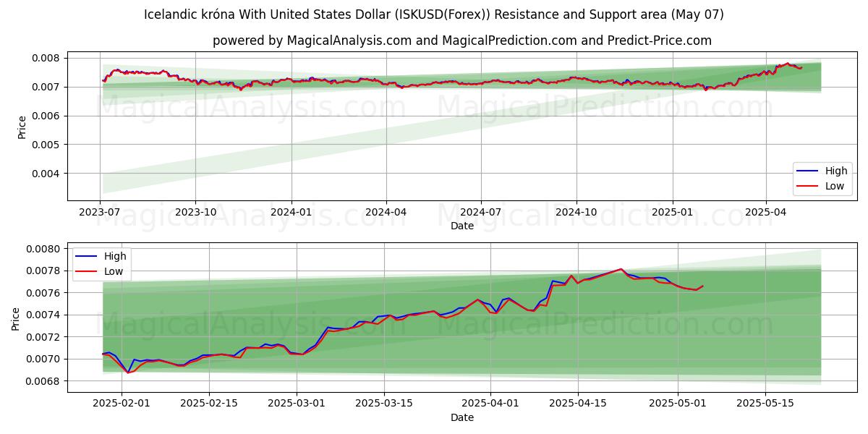Screen dimensions: 868x434
Task: Click the '2025-01' date tick label
Action: [673, 213]
